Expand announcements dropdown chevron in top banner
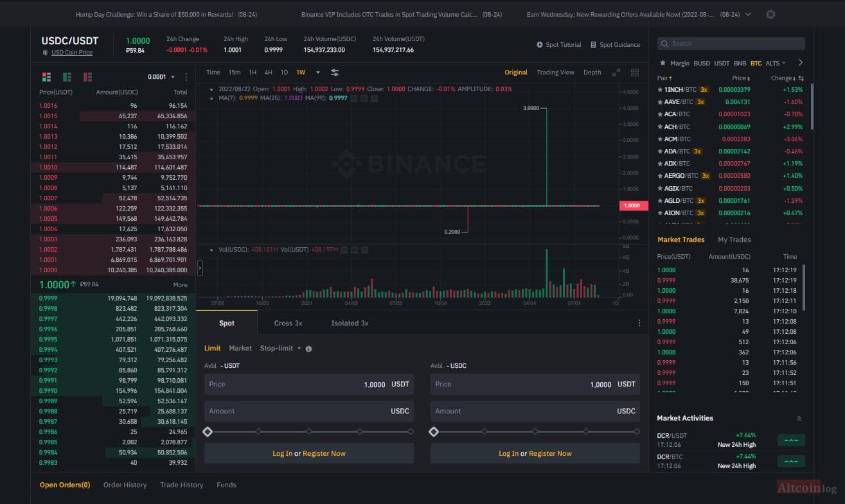 point(747,14)
